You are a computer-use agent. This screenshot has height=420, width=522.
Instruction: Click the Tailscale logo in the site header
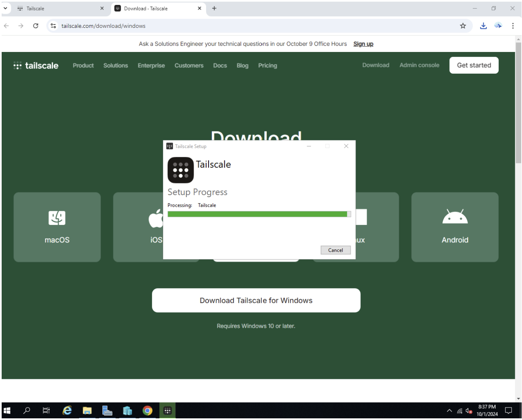36,65
